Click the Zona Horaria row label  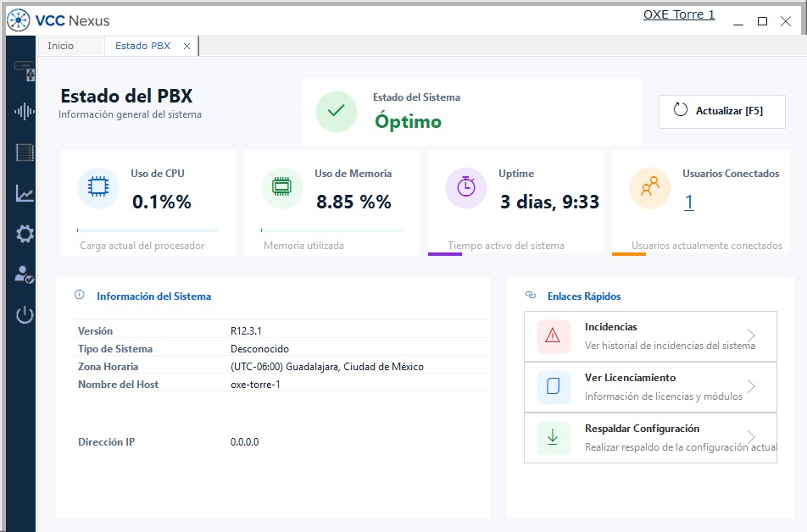tap(109, 367)
